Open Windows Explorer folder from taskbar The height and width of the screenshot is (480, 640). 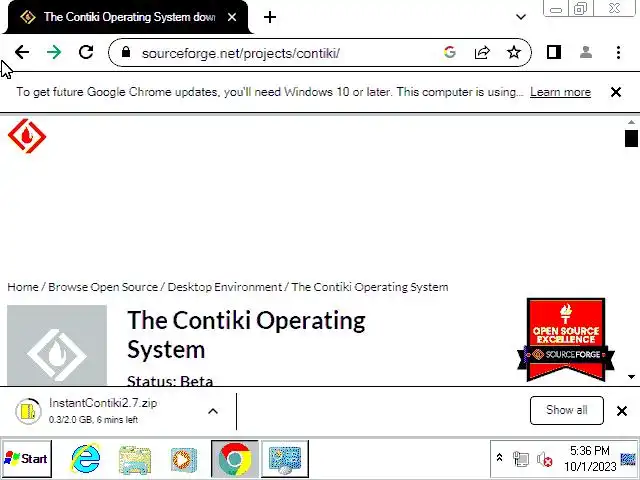click(x=135, y=460)
